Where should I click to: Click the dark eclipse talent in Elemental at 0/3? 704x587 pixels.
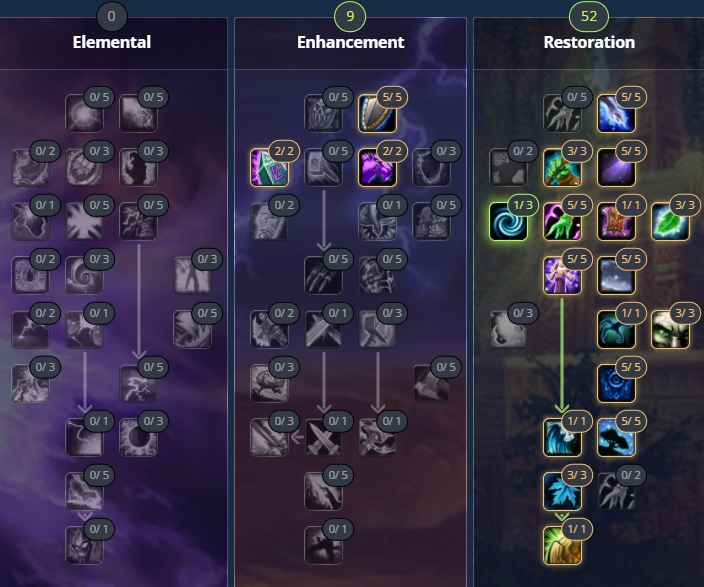click(138, 437)
